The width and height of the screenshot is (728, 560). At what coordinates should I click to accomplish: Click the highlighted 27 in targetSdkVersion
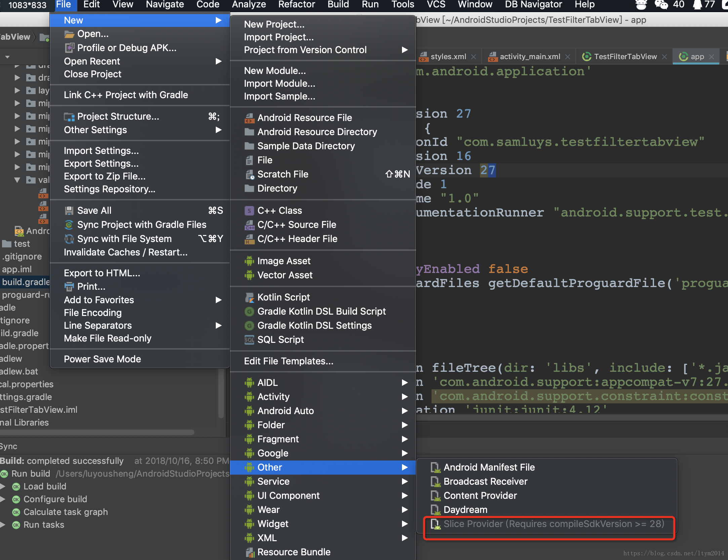(488, 170)
